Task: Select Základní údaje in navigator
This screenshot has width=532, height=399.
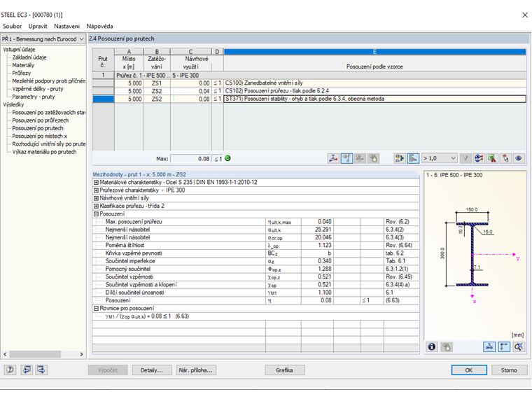Action: click(x=29, y=57)
